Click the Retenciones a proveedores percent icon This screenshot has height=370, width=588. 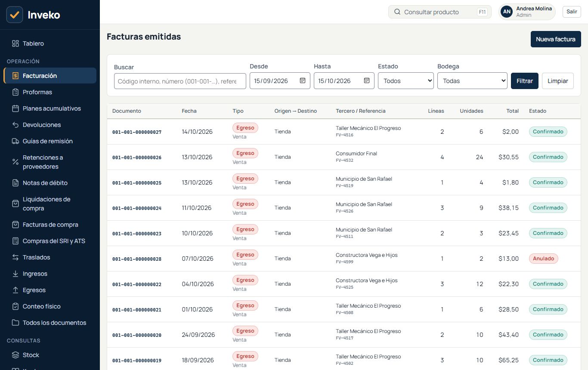pos(15,162)
